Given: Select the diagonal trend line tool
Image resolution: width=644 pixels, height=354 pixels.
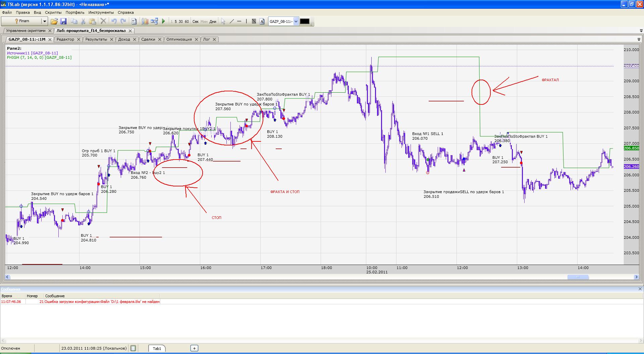Looking at the screenshot, I should pyautogui.click(x=231, y=21).
